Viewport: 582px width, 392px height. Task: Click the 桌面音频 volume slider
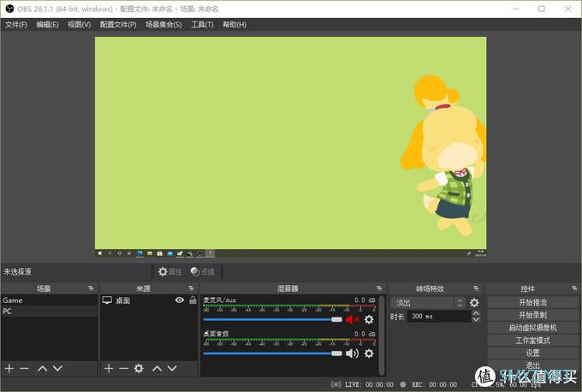click(272, 353)
